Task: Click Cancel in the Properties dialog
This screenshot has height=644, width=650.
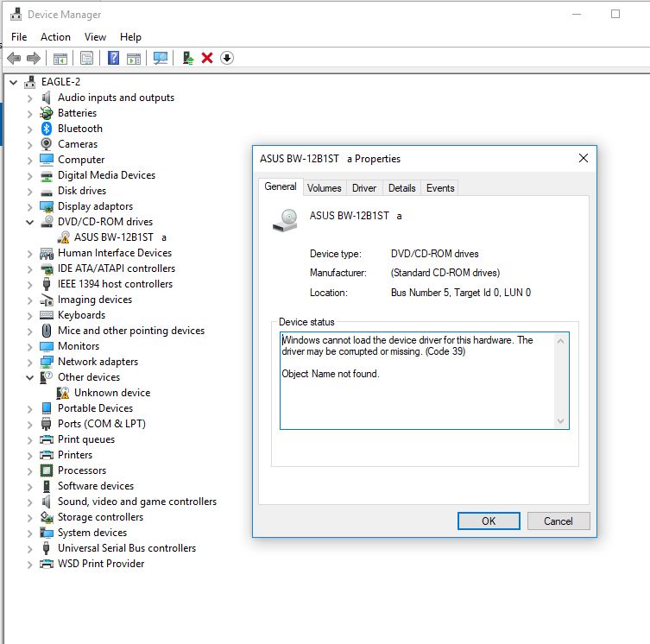Action: click(x=558, y=521)
